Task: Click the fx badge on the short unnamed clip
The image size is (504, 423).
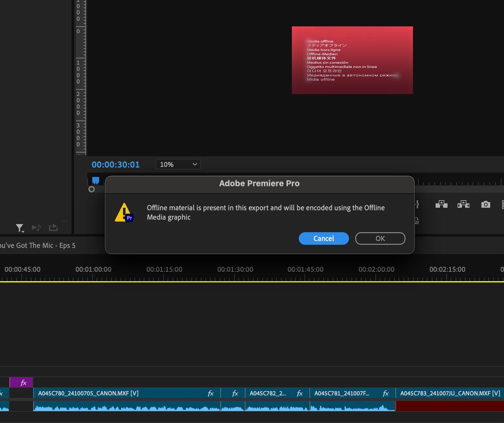Action: pyautogui.click(x=235, y=394)
